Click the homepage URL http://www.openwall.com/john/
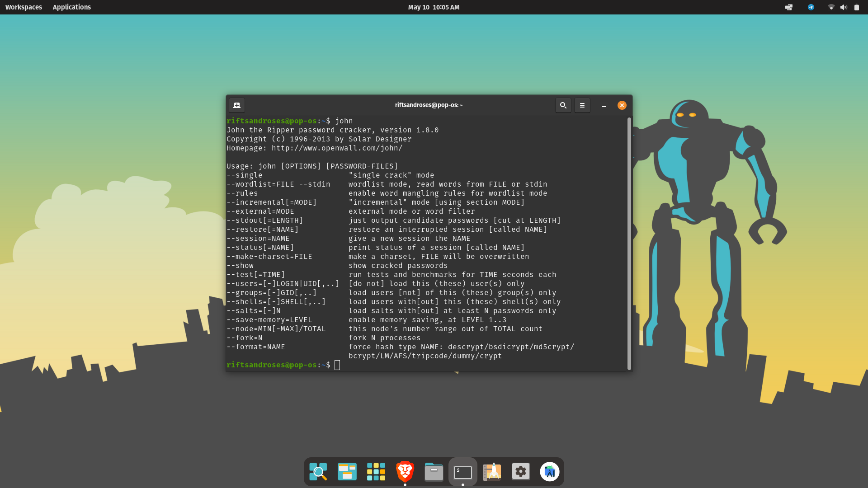The width and height of the screenshot is (868, 488). tap(337, 148)
